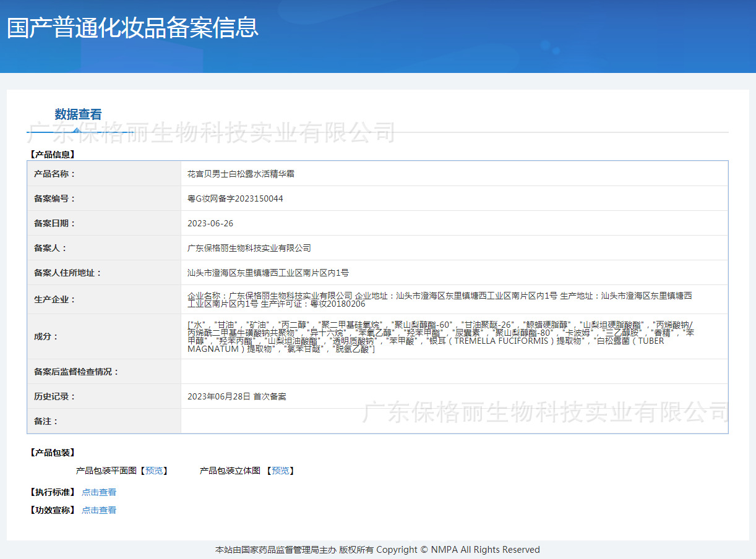This screenshot has width=756, height=559.
Task: Click the 国产普通化妆品备案信息 page title
Action: click(132, 28)
